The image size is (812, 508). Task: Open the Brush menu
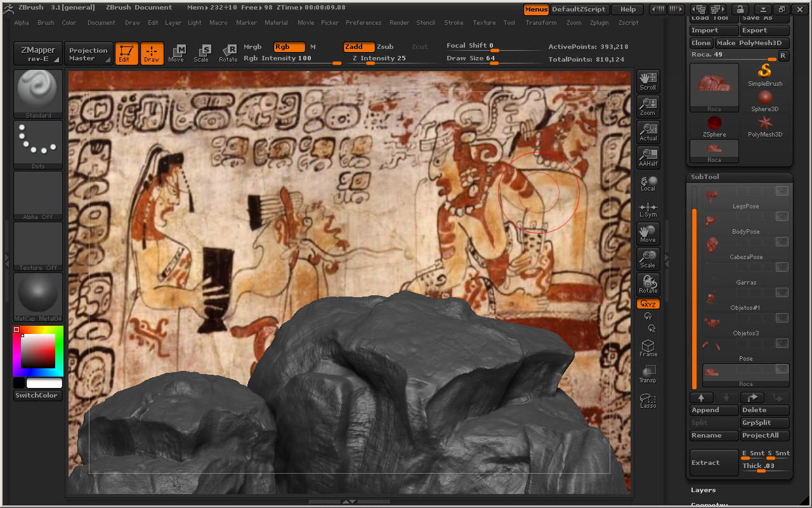pyautogui.click(x=46, y=23)
